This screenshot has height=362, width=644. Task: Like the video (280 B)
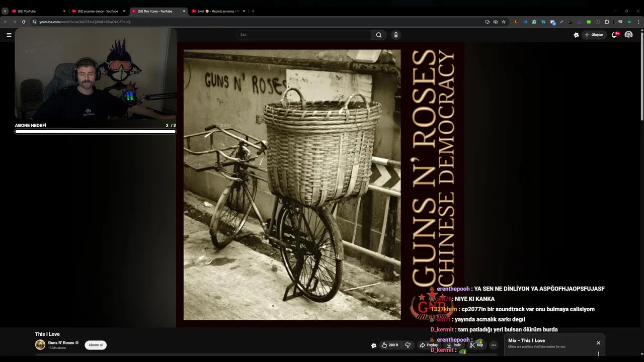pos(389,345)
